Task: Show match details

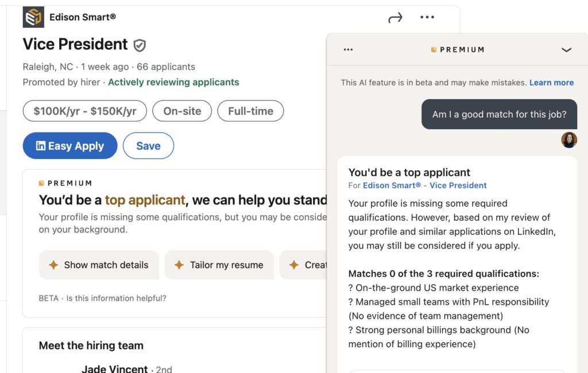Action: point(99,265)
